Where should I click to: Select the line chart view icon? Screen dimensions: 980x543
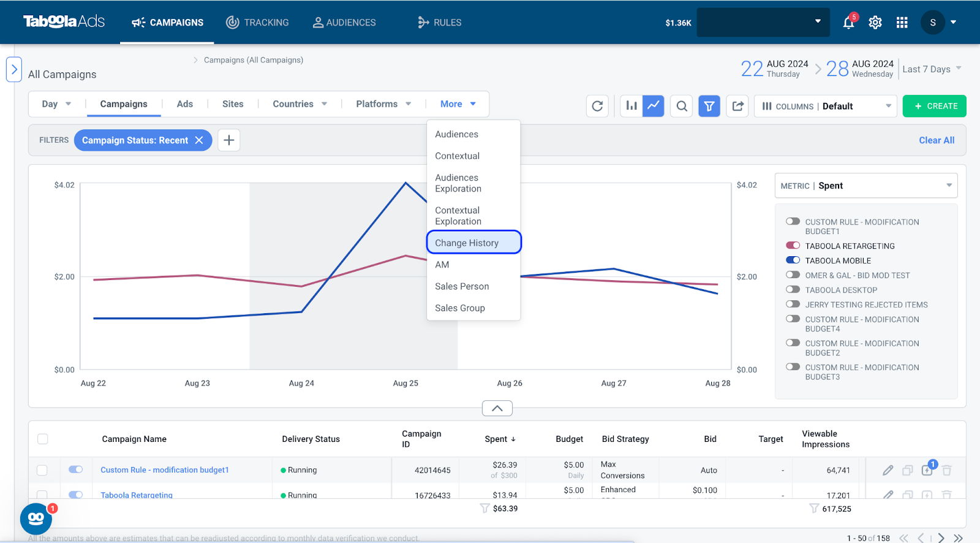tap(654, 106)
